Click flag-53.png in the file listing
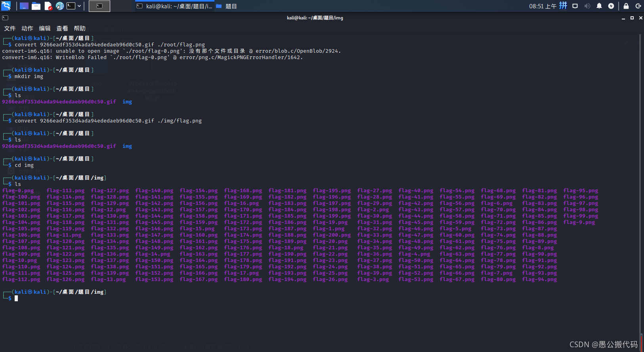The image size is (644, 352). [x=416, y=279]
